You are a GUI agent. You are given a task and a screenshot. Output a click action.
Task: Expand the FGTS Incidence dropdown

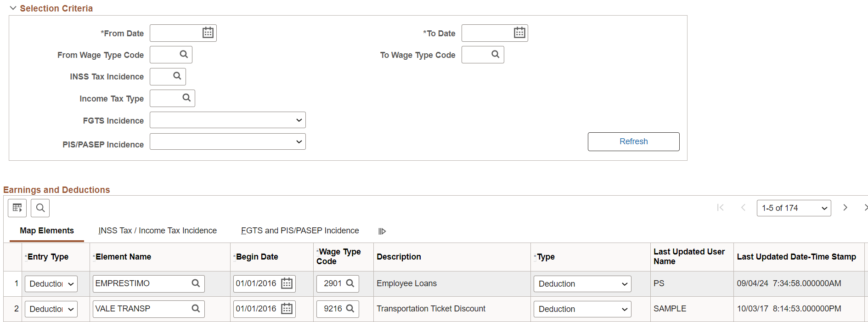tap(228, 120)
